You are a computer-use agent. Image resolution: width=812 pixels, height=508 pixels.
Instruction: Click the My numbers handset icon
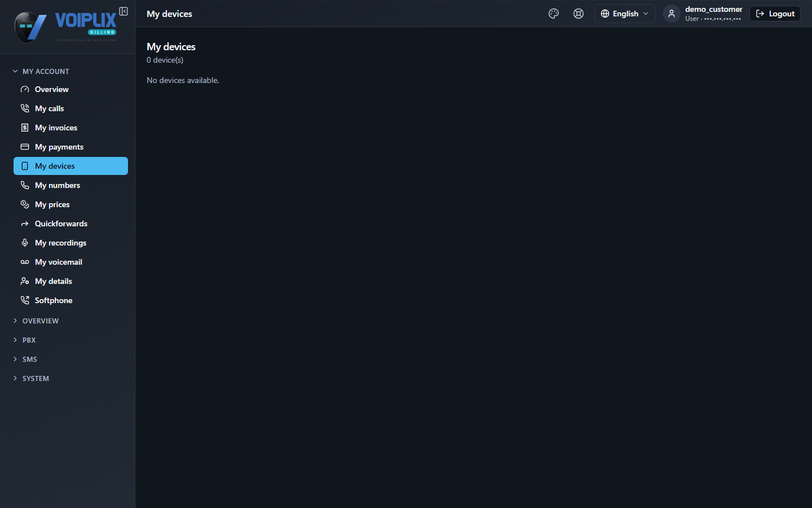coord(25,185)
